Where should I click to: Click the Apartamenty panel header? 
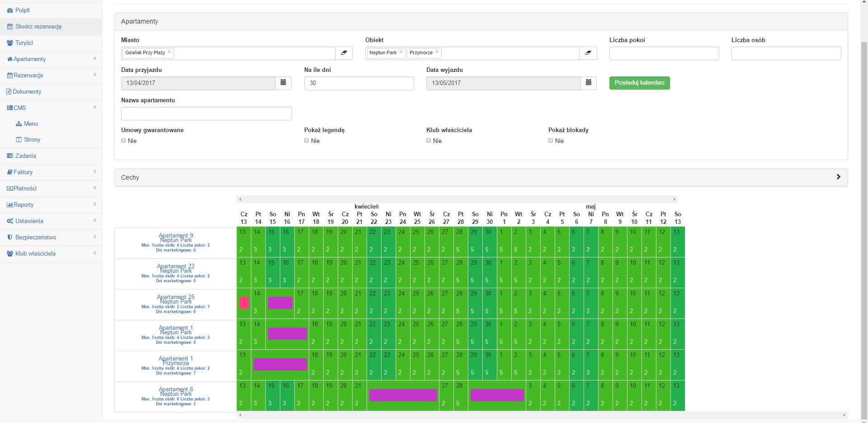tap(481, 21)
